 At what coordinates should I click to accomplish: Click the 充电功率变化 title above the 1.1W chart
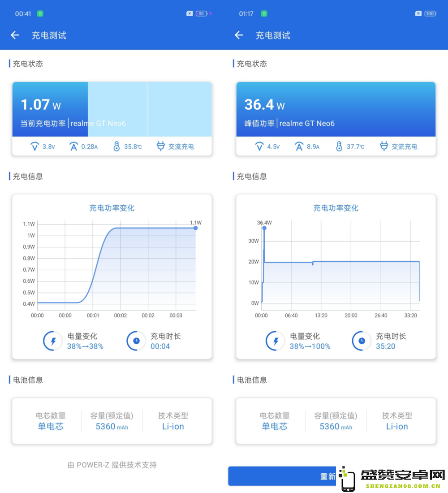112,208
